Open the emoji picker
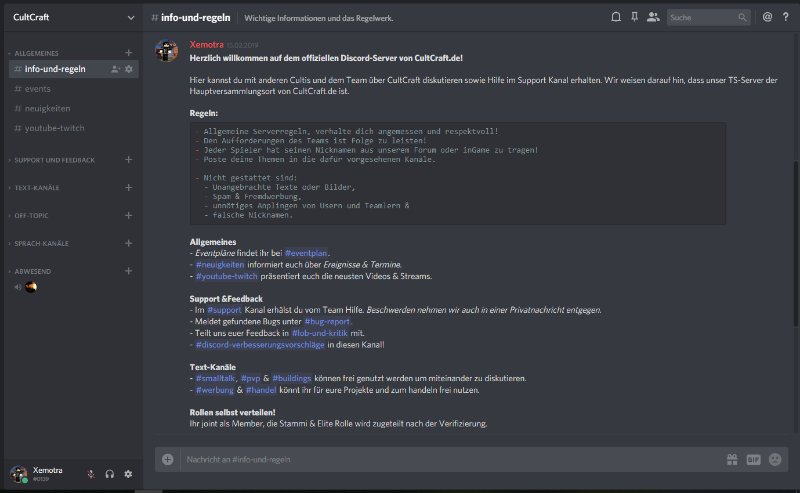 775,460
